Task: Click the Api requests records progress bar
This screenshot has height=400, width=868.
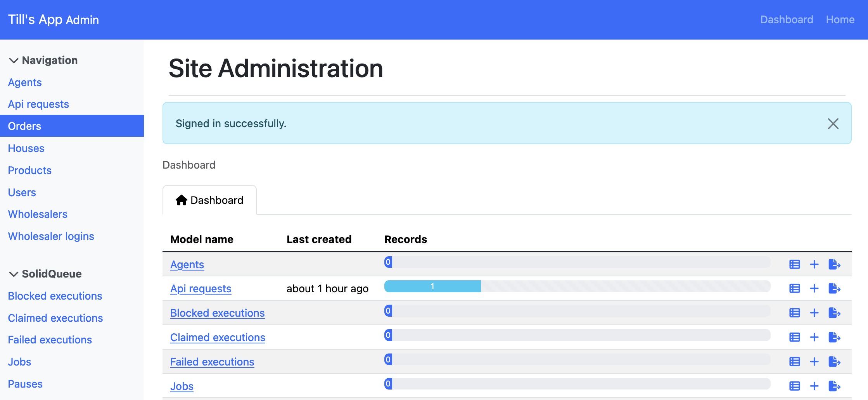Action: coord(577,286)
